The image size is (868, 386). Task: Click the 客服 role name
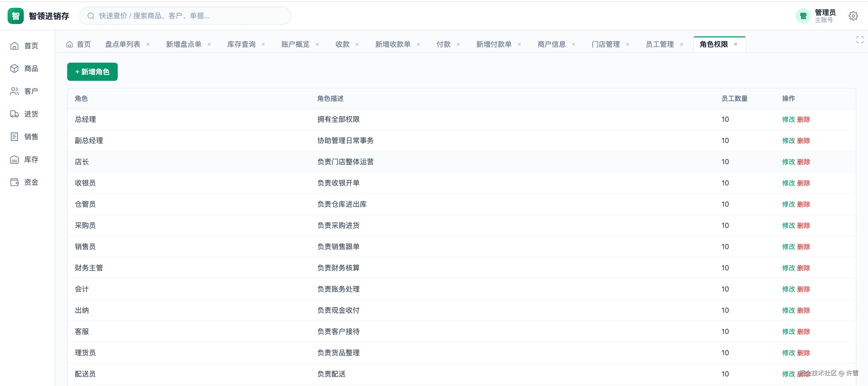point(82,332)
